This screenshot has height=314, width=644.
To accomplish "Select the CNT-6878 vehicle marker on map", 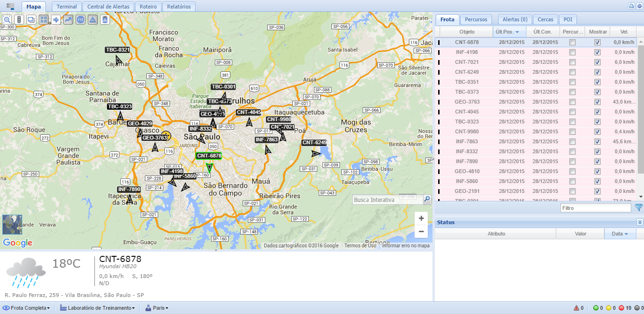I will pos(209,156).
